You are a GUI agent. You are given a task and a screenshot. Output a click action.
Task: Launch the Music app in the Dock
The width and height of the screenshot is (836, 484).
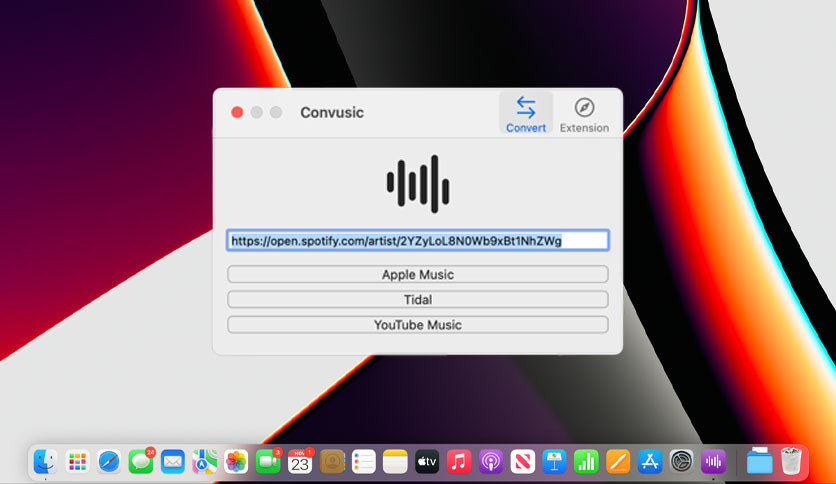click(459, 461)
